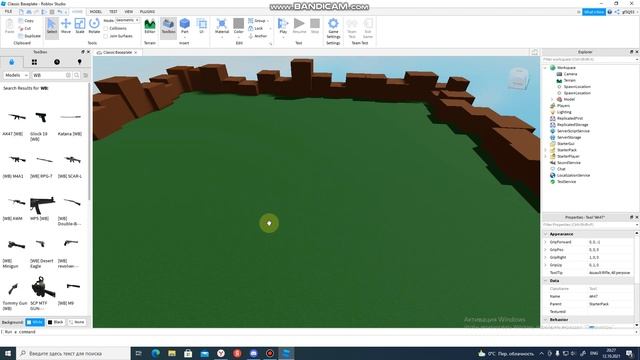The height and width of the screenshot is (360, 640).
Task: Toggle the Toolbox ribbon button
Action: pyautogui.click(x=168, y=27)
